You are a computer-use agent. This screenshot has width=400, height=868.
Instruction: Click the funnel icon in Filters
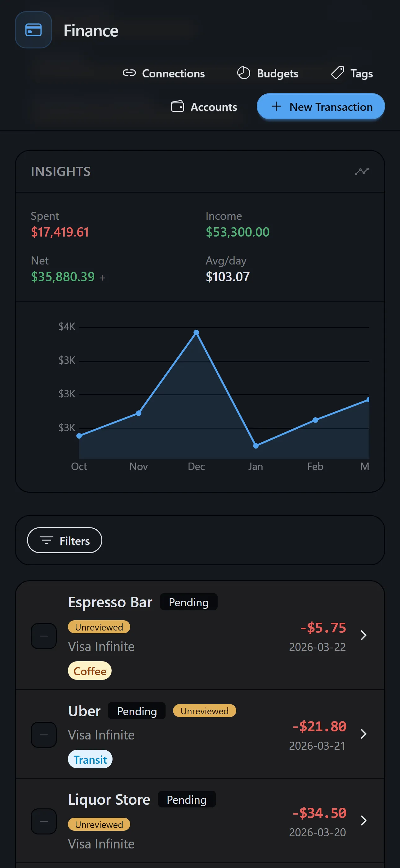coord(47,540)
